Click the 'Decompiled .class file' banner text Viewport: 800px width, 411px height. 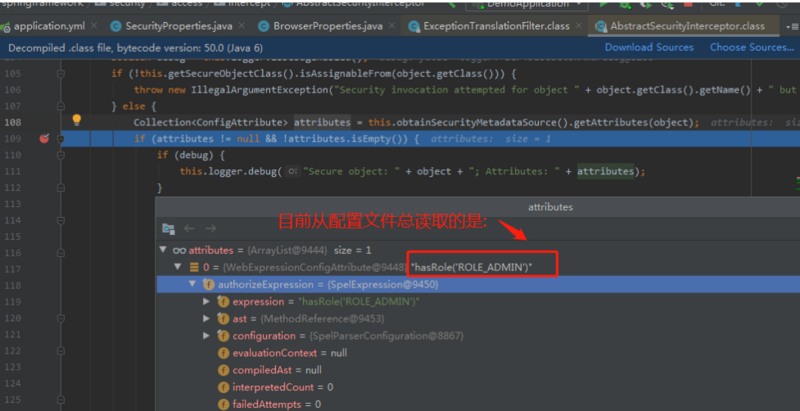(x=136, y=48)
